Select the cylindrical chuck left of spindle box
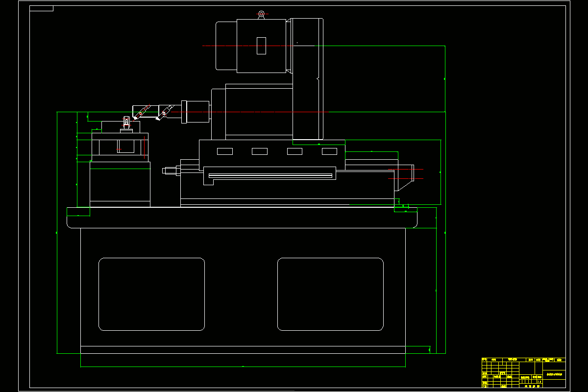 tap(196, 112)
